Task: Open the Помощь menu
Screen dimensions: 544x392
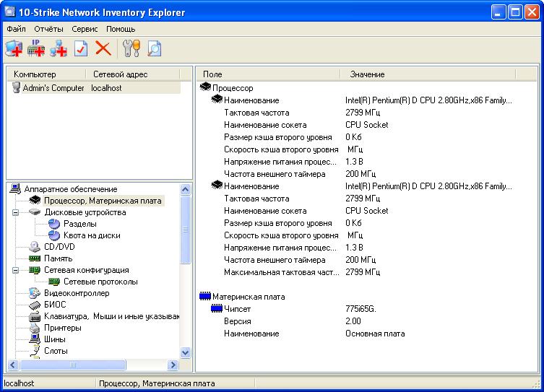Action: click(x=121, y=29)
